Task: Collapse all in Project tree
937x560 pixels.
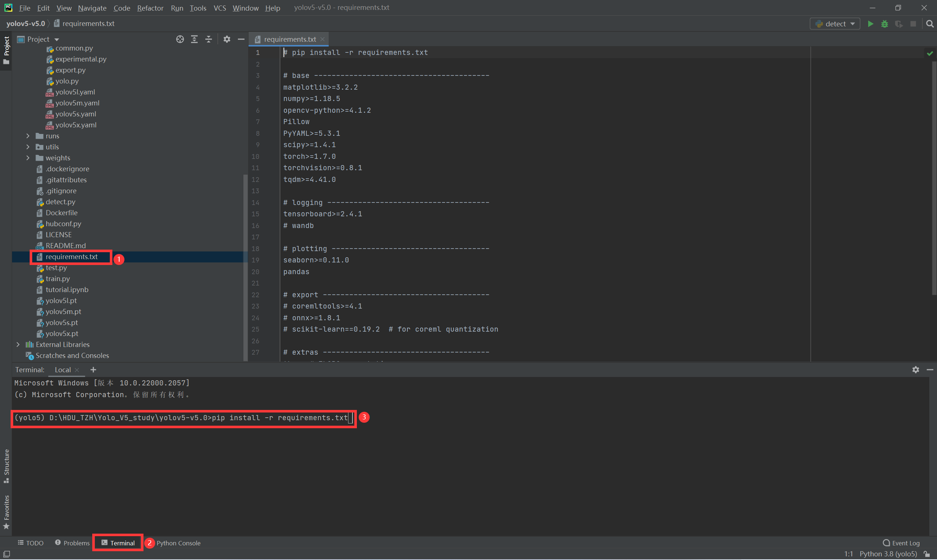Action: pyautogui.click(x=209, y=39)
